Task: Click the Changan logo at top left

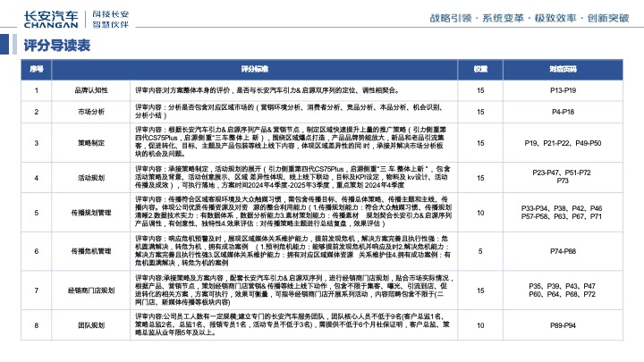Action: (x=51, y=20)
